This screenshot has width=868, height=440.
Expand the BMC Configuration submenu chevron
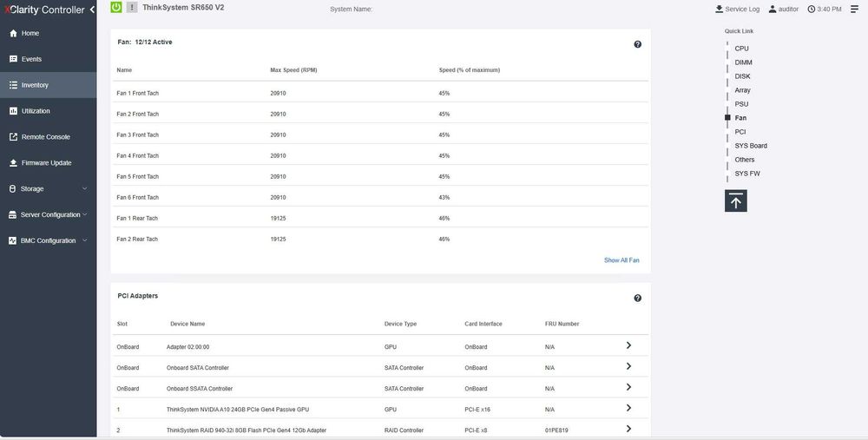[x=85, y=240]
